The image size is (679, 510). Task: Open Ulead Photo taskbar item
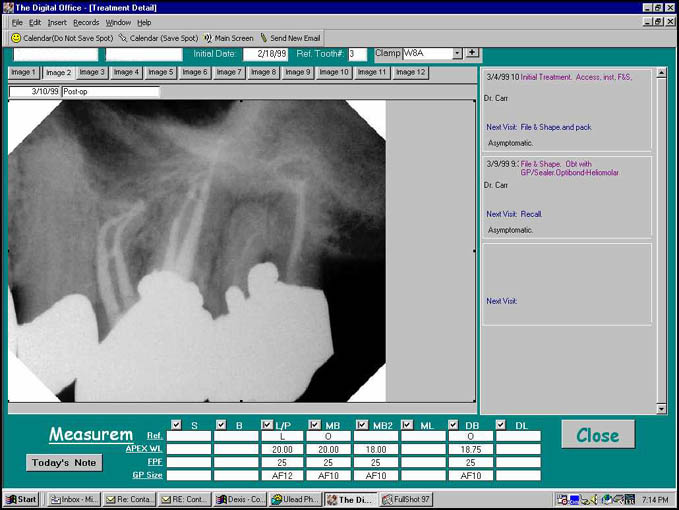(x=295, y=499)
